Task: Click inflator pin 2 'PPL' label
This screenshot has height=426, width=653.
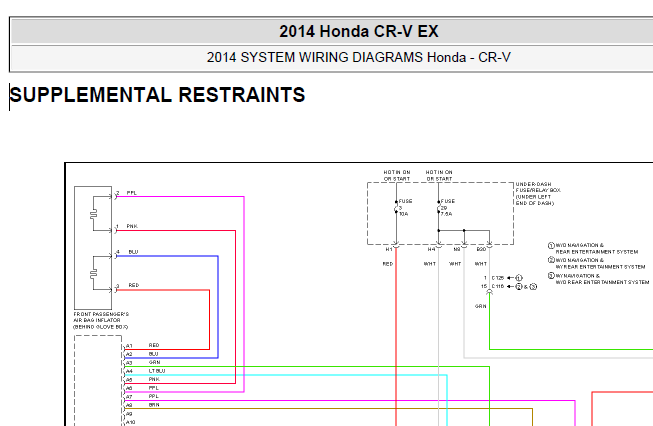Action: pyautogui.click(x=132, y=193)
